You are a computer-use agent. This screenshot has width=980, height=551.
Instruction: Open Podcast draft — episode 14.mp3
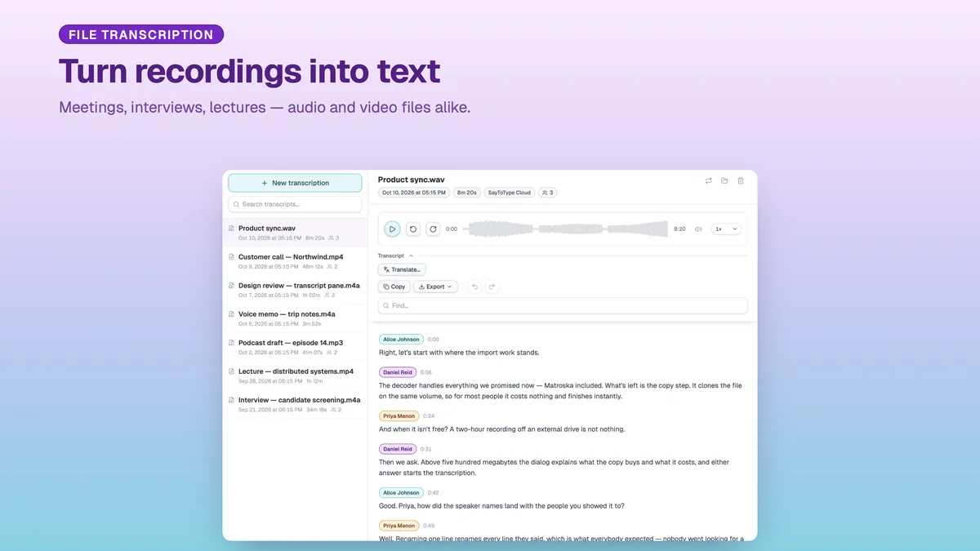pyautogui.click(x=295, y=347)
